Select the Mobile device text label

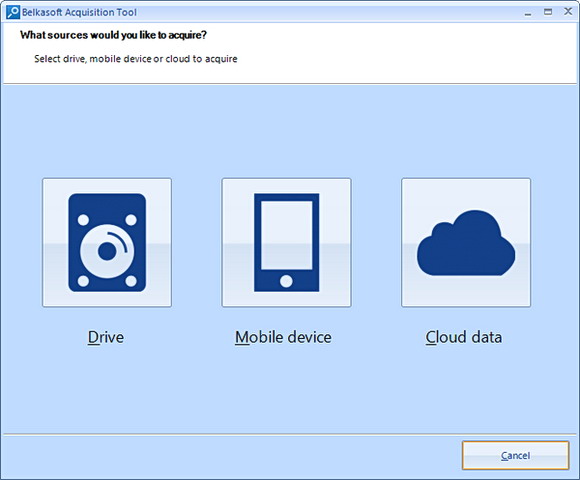[283, 337]
